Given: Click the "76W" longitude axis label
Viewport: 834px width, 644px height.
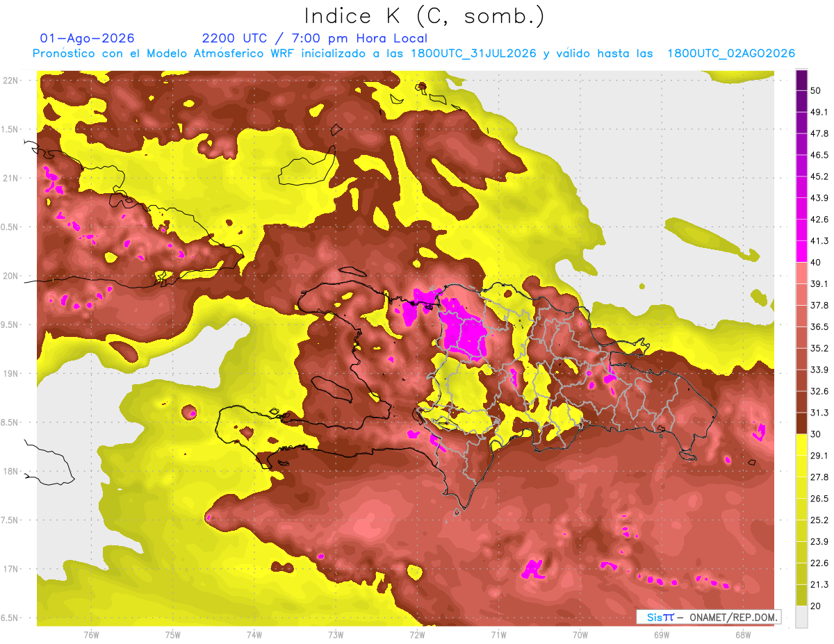Looking at the screenshot, I should click(91, 635).
